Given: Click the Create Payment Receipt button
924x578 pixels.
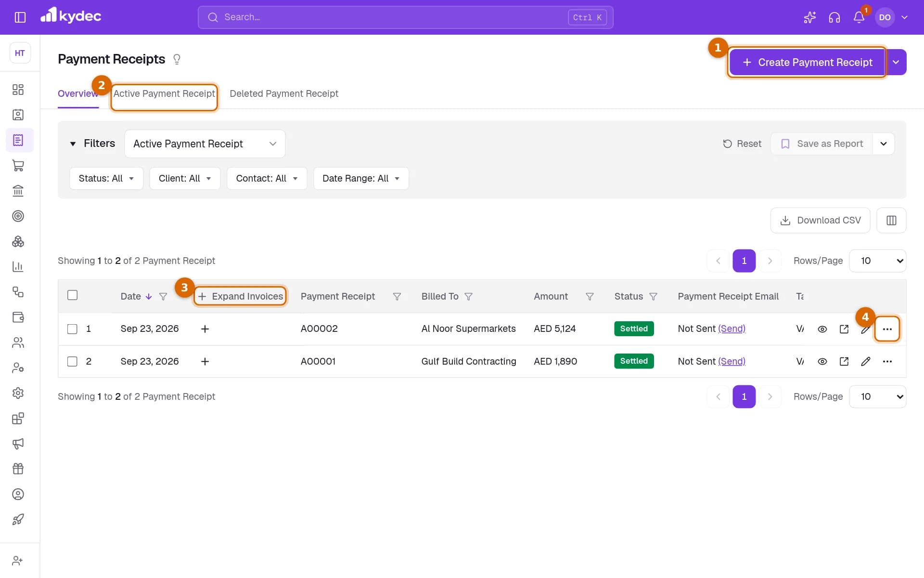Looking at the screenshot, I should [807, 62].
